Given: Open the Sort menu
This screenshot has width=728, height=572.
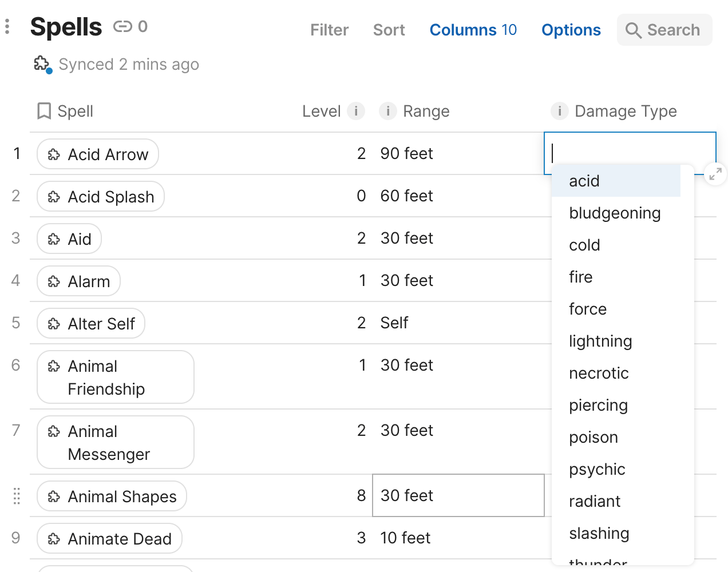Looking at the screenshot, I should click(389, 30).
